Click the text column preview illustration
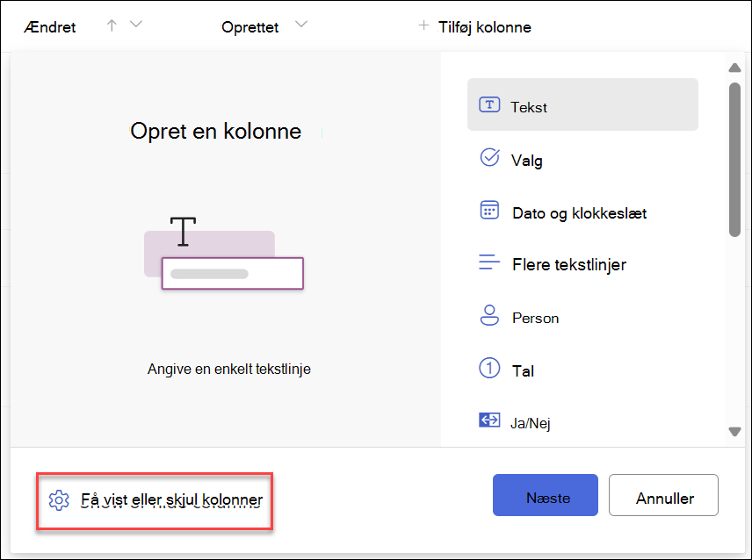752x560 pixels. coord(224,253)
